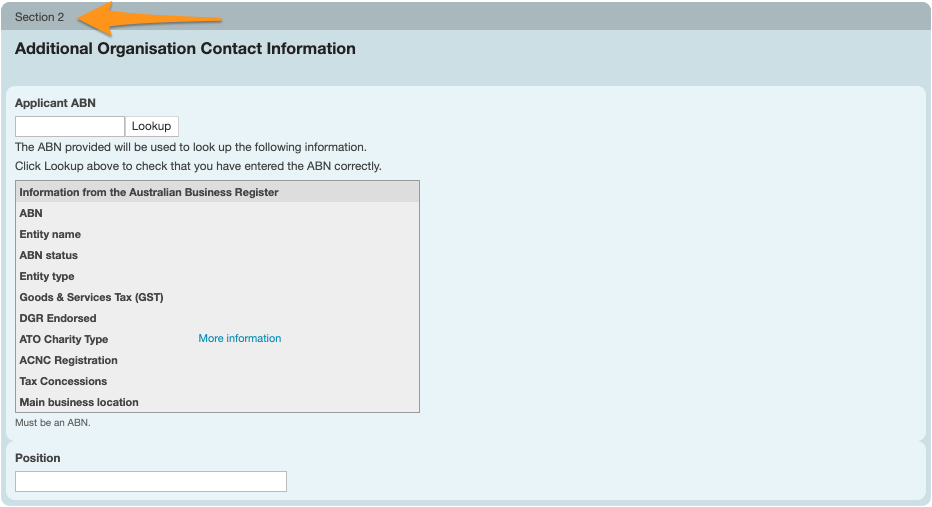Click the Additional Organisation Contact Information heading
Viewport: 932px width, 507px height.
pyautogui.click(x=185, y=49)
